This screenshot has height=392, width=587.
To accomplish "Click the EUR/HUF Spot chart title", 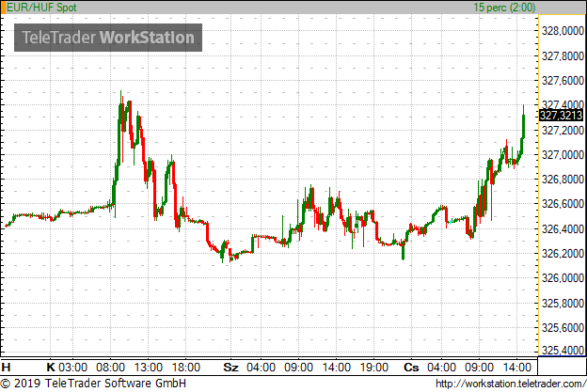I will pos(41,8).
